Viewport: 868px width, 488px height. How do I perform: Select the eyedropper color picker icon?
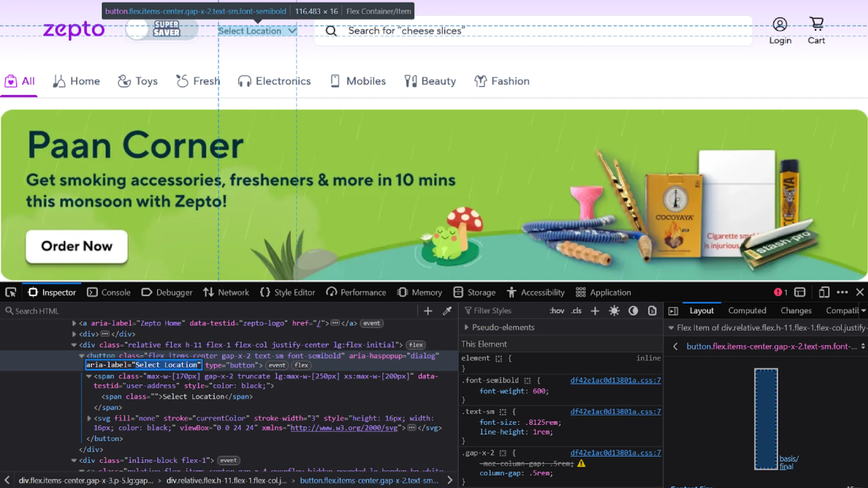pyautogui.click(x=447, y=311)
